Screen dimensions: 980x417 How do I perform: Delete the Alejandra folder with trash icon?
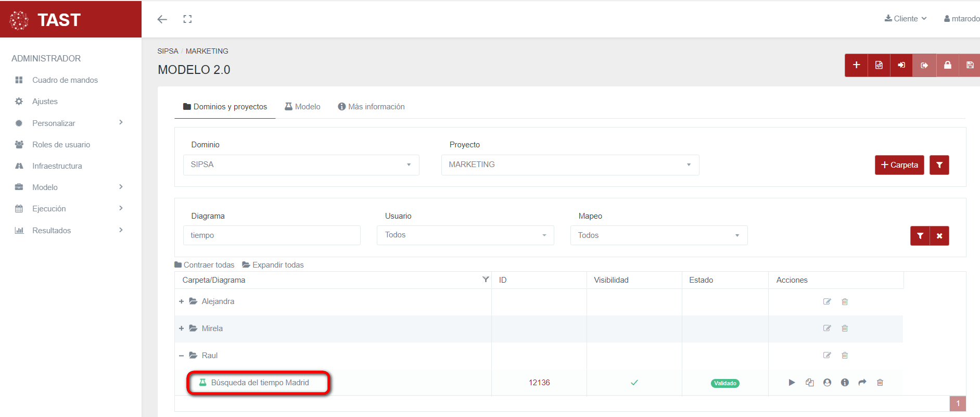pyautogui.click(x=845, y=302)
